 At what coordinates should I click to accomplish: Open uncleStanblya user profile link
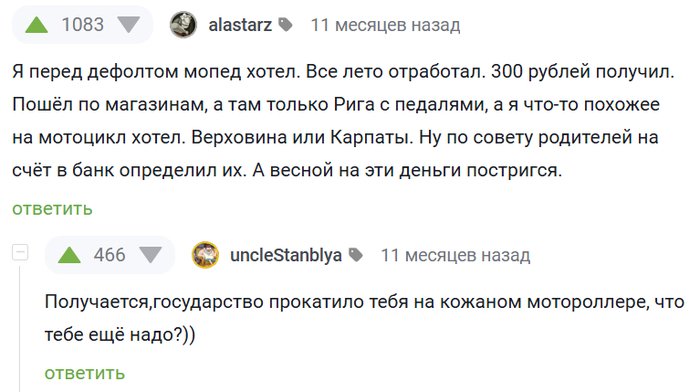click(x=286, y=255)
